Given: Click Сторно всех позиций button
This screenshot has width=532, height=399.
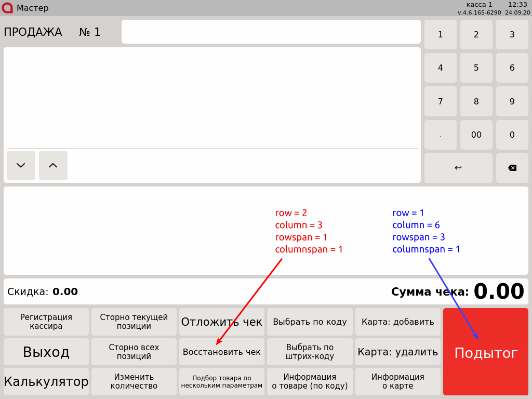Looking at the screenshot, I should point(134,352).
